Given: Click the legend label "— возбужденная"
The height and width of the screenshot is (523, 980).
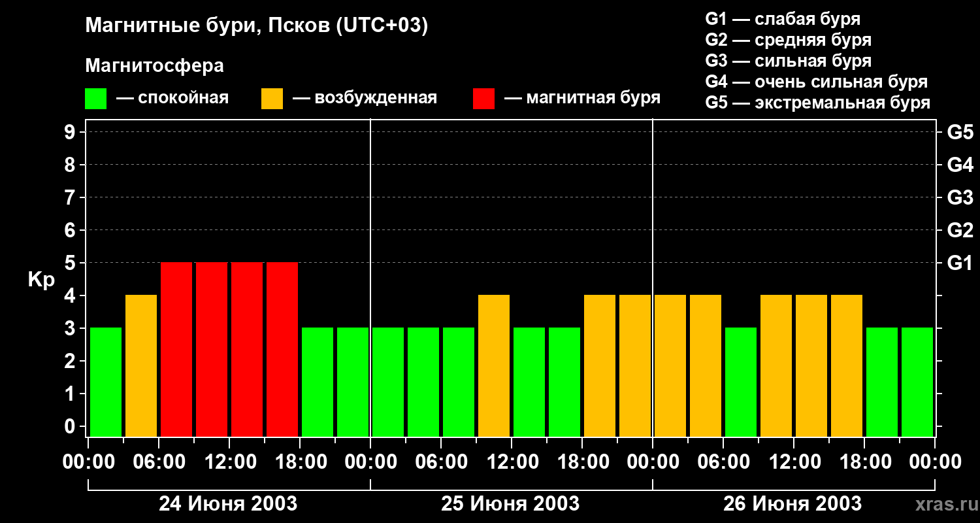Looking at the screenshot, I should (365, 99).
